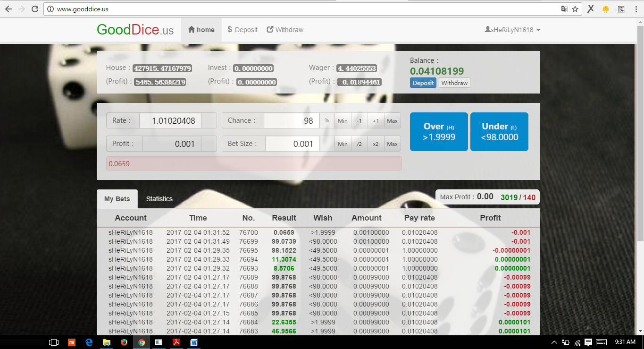Open the Adobe Reader taskbar icon
644x349 pixels.
176,342
